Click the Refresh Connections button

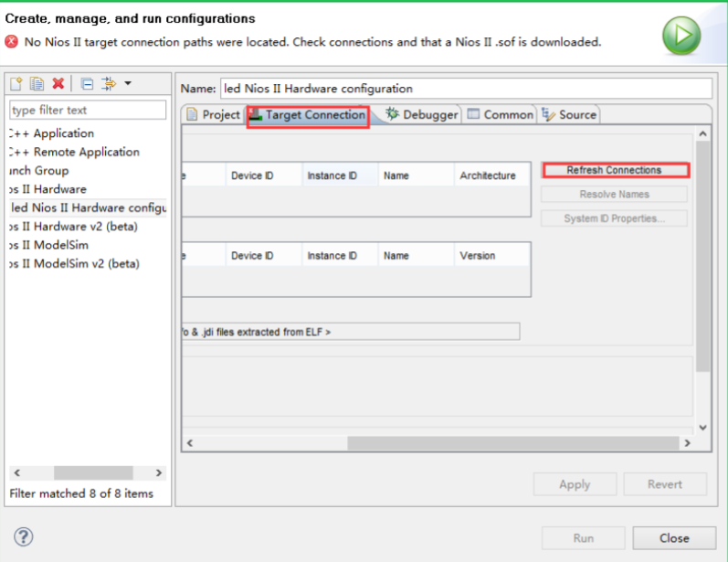[x=614, y=170]
